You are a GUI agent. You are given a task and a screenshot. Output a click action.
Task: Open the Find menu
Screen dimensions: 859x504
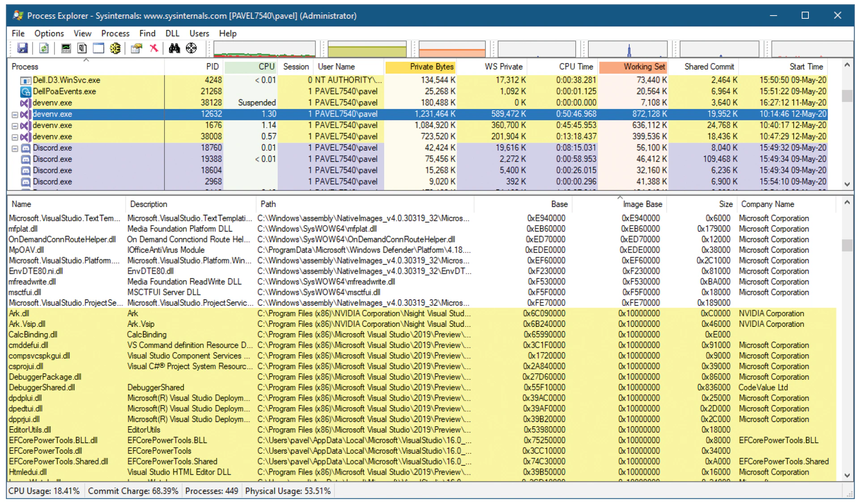coord(147,34)
